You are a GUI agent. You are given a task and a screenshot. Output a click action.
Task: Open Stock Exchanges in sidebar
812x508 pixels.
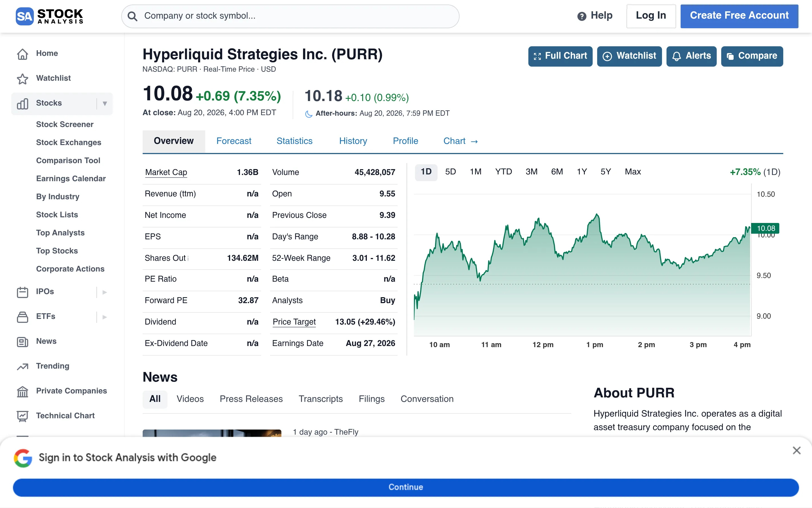coord(69,143)
